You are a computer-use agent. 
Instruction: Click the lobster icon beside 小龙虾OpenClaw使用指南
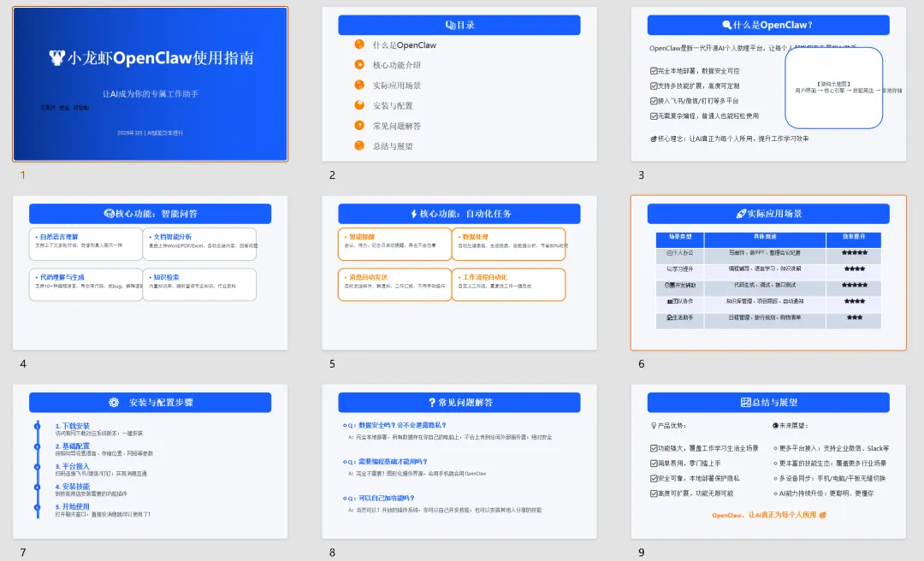56,58
